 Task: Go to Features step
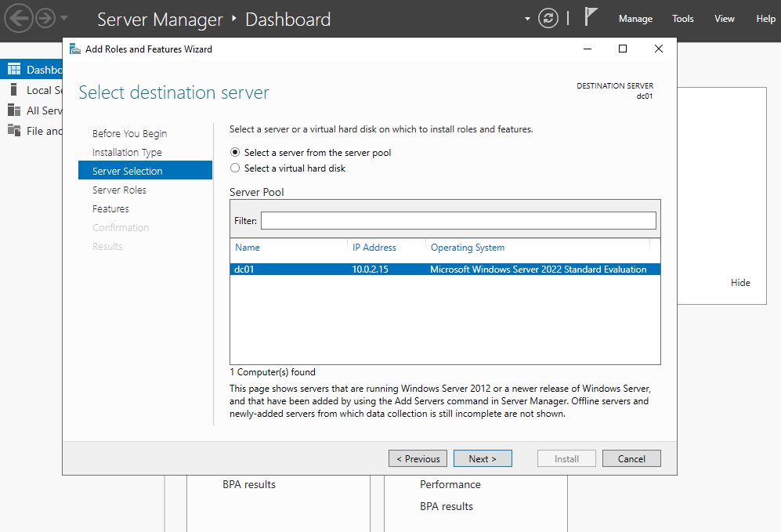pos(110,208)
